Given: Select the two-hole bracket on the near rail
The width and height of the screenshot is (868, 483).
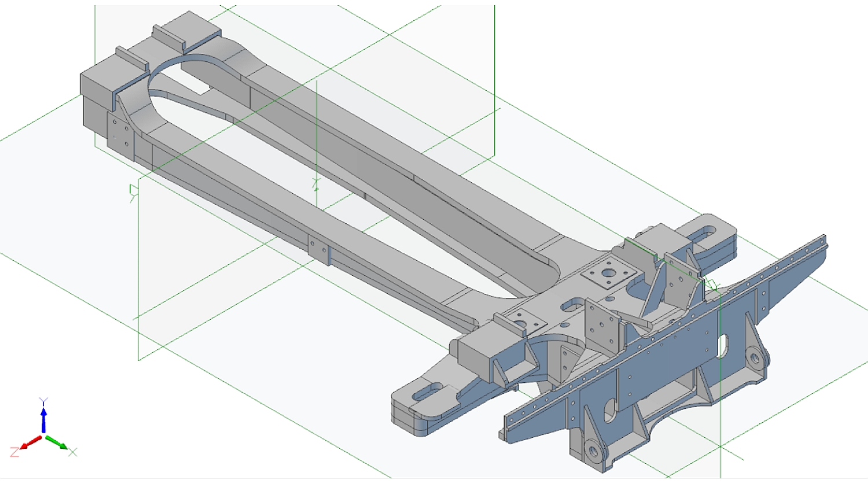Looking at the screenshot, I should (318, 249).
